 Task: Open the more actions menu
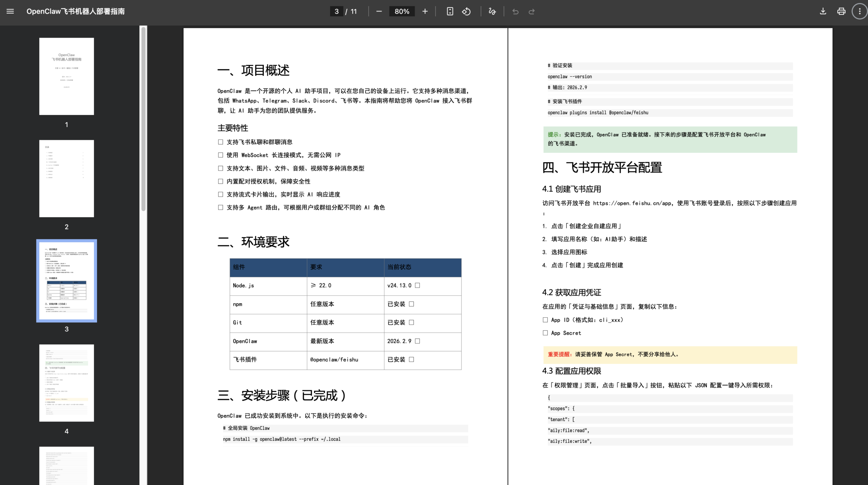[859, 11]
